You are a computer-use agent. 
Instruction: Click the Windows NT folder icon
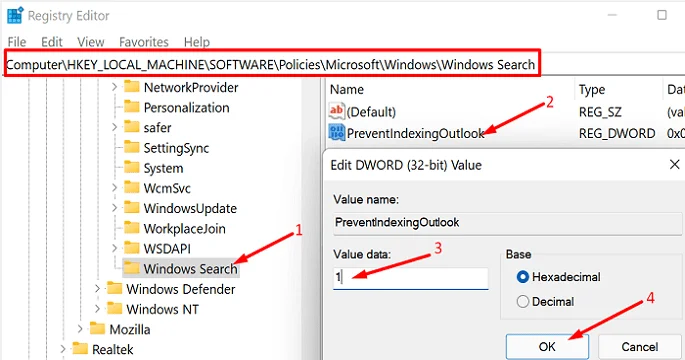click(114, 308)
